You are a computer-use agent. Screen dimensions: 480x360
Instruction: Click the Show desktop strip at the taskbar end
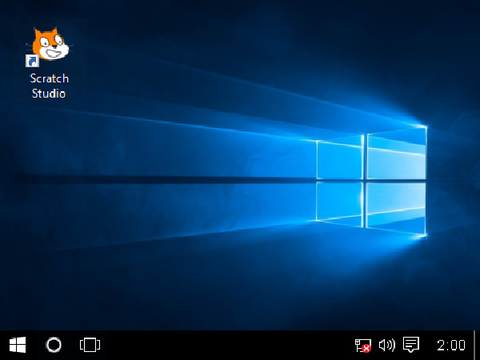476,345
